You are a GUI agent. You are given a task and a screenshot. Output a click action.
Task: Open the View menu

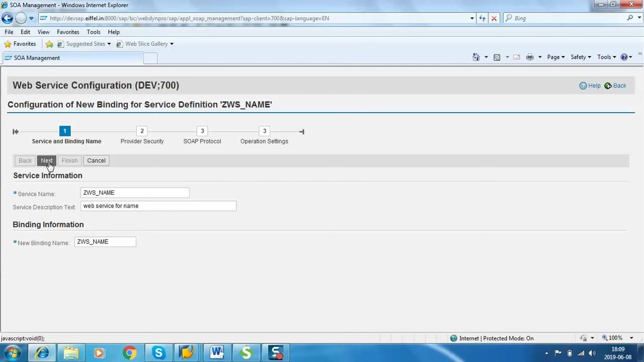pyautogui.click(x=43, y=32)
